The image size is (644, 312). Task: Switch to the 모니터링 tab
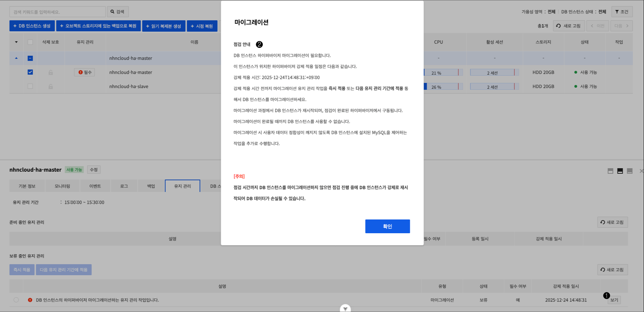[x=62, y=186]
